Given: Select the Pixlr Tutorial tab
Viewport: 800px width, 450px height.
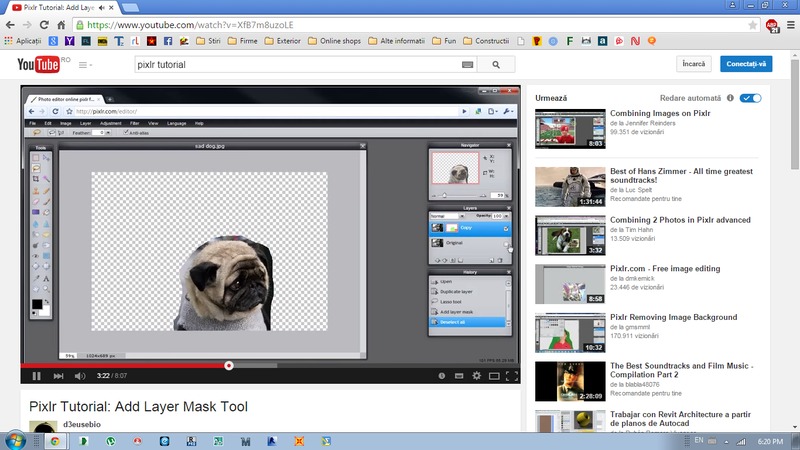Looking at the screenshot, I should tap(59, 8).
